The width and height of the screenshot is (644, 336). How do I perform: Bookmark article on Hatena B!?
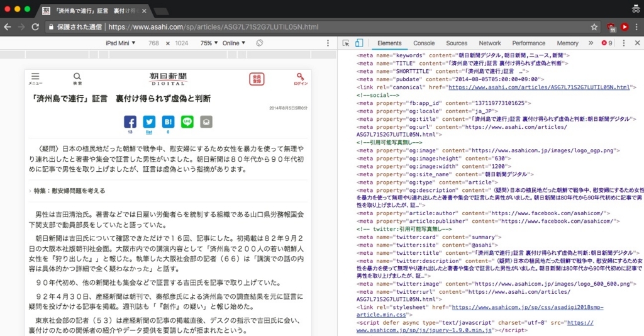click(x=168, y=121)
